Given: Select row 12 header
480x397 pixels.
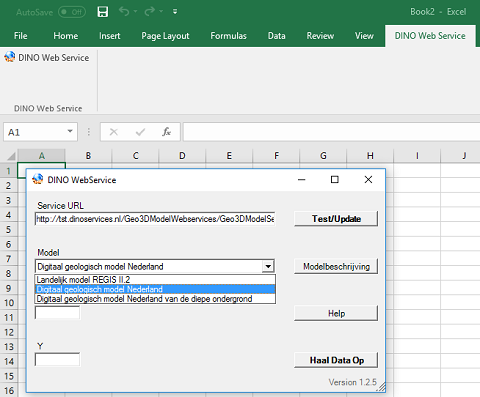Looking at the screenshot, I should (x=9, y=332).
